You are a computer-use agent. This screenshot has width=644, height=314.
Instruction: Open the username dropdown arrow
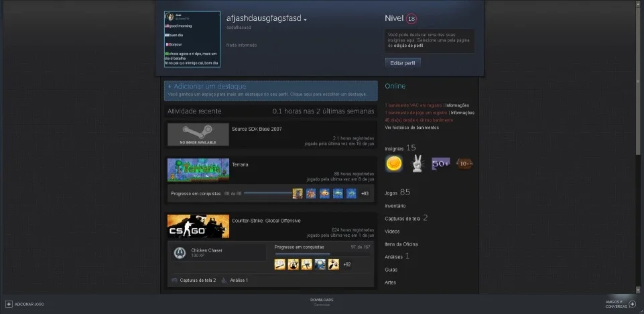click(x=305, y=19)
